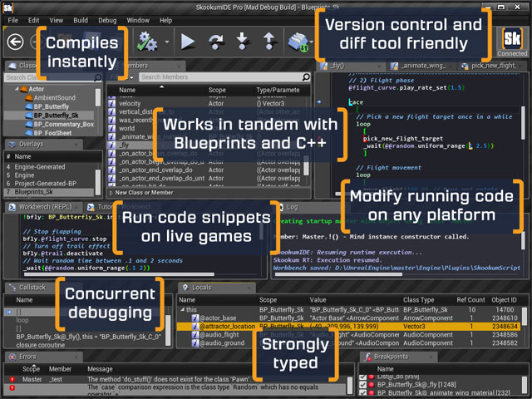The image size is (532, 399).
Task: Click the member icon beside velocity
Action: pos(111,103)
